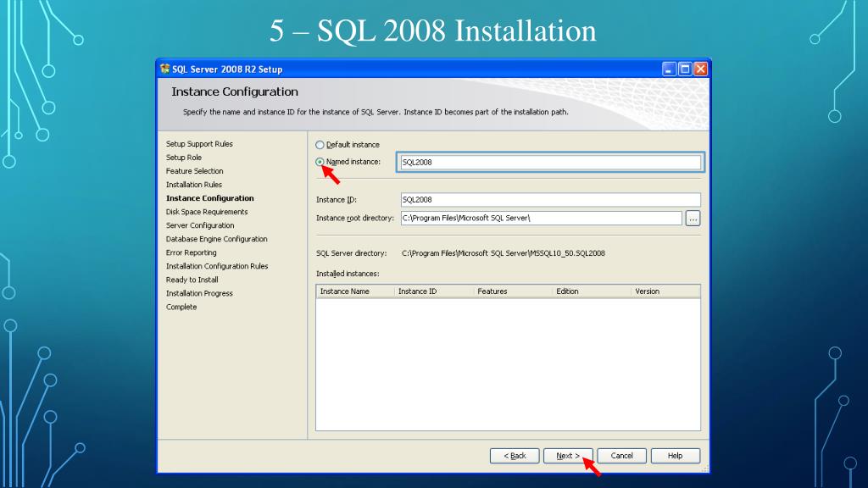
Task: Proceed with the Next button
Action: (x=568, y=456)
